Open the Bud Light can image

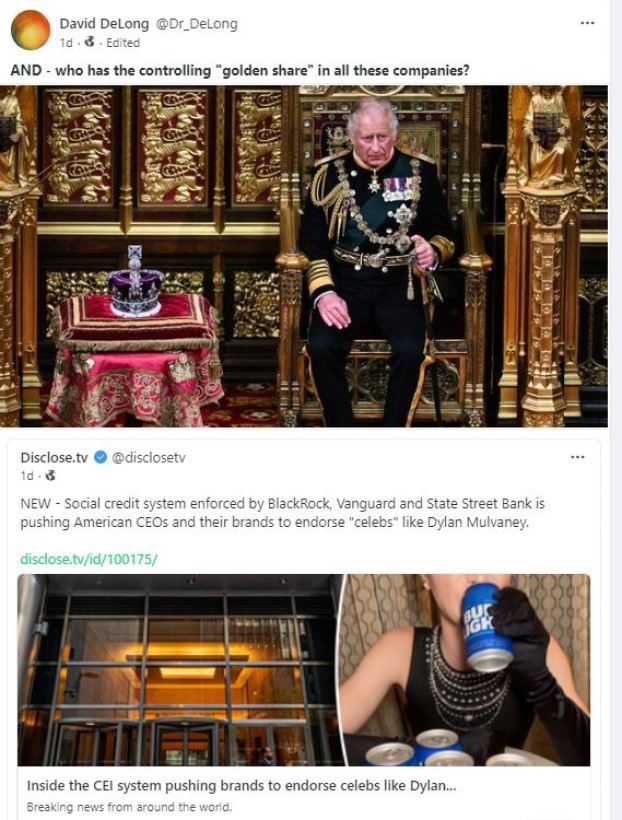[467, 670]
